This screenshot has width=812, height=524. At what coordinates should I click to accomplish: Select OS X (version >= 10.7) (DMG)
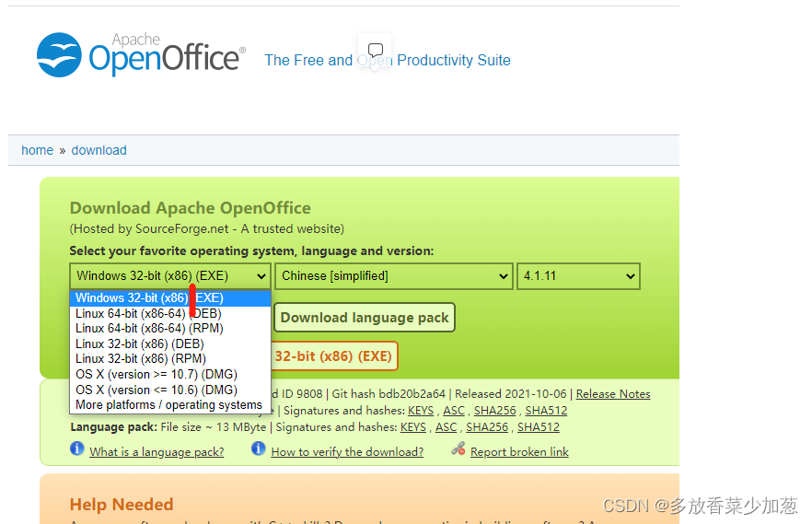point(170,375)
